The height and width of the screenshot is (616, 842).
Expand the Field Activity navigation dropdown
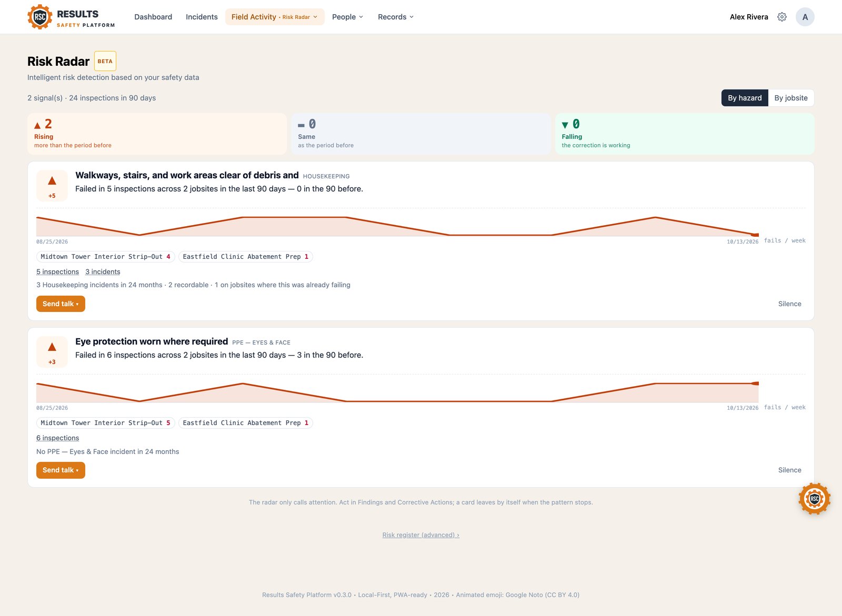[x=275, y=17]
